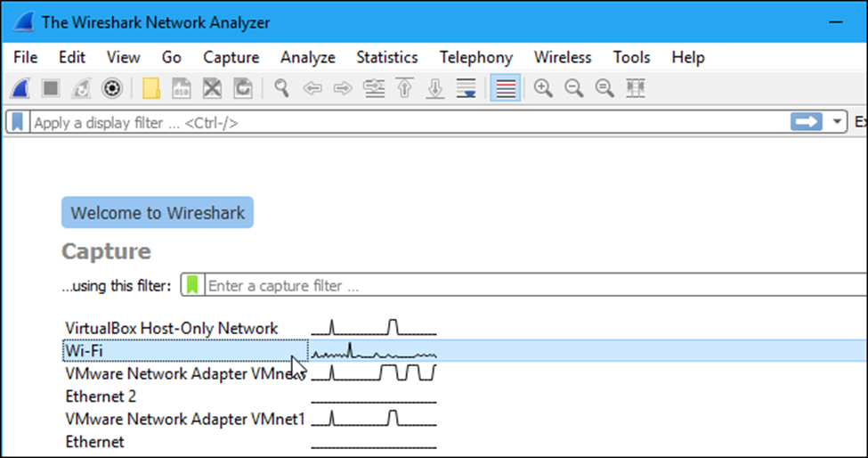The height and width of the screenshot is (458, 868).
Task: Click the Welcome to Wireshark button
Action: [158, 213]
